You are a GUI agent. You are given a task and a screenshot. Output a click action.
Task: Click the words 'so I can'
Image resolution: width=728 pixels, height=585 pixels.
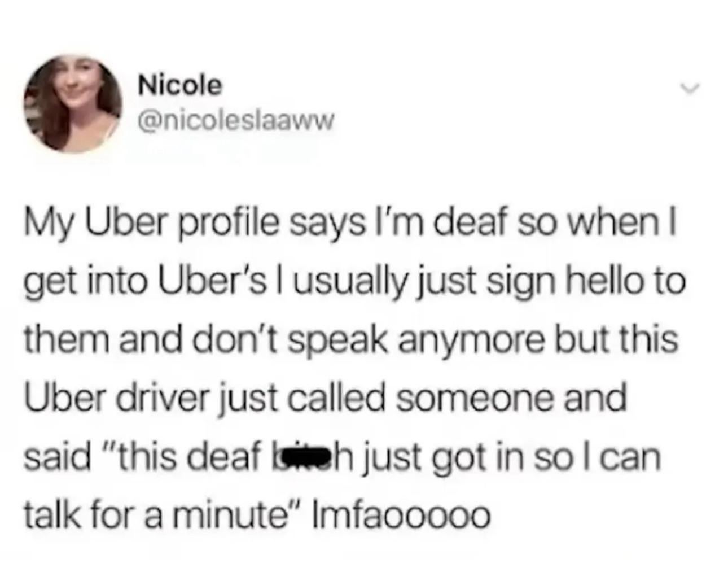point(592,457)
